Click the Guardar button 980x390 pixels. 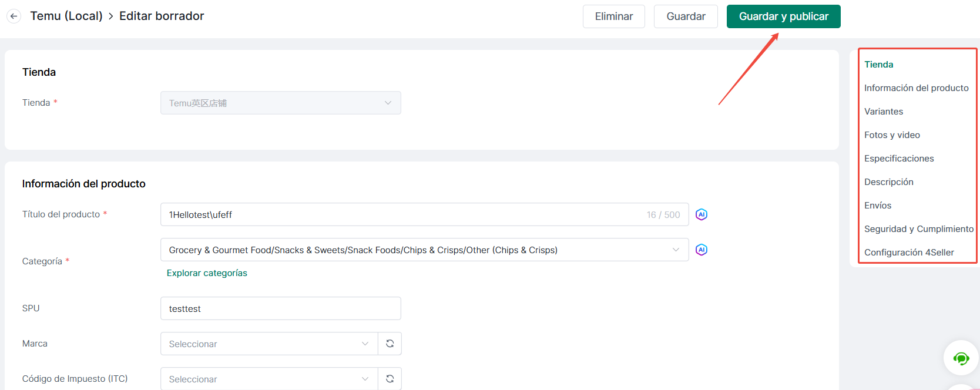[686, 16]
